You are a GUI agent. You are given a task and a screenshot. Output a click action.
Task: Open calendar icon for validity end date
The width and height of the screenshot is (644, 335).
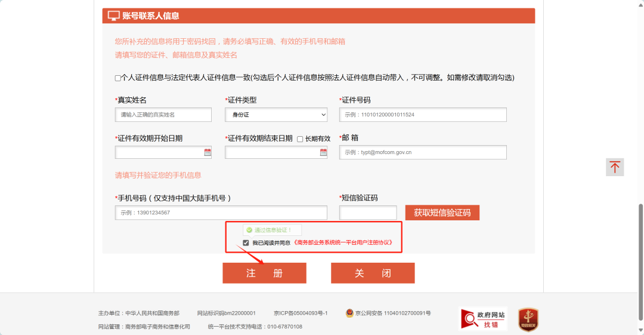pyautogui.click(x=323, y=152)
